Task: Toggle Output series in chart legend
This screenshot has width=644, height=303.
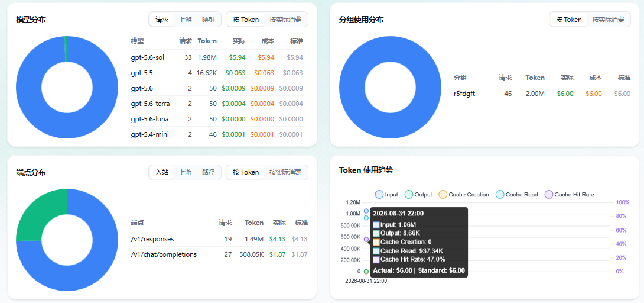Action: 418,195
